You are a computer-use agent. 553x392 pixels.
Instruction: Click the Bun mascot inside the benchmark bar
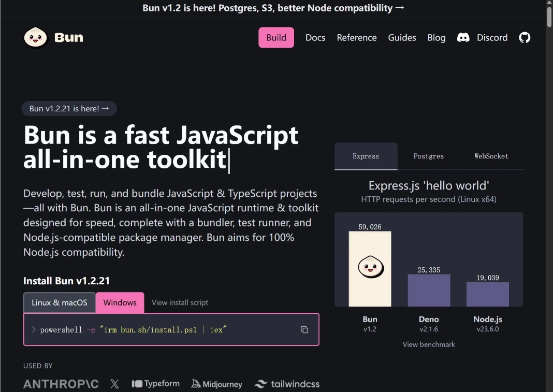371,267
